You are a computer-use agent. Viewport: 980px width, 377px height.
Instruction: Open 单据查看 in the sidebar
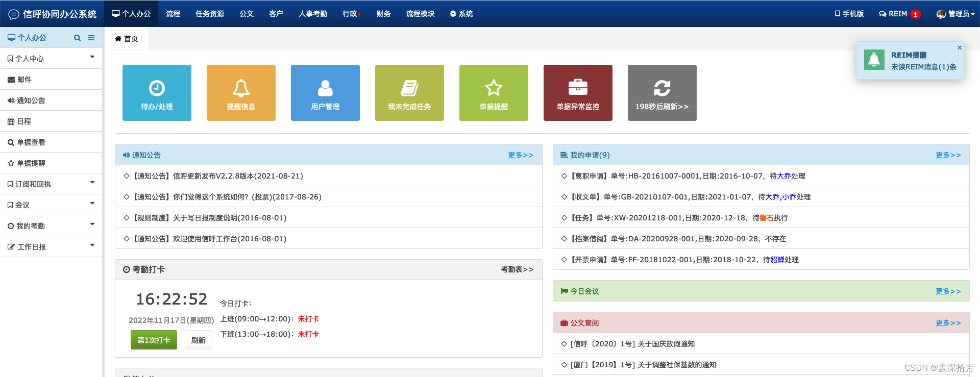[51, 142]
